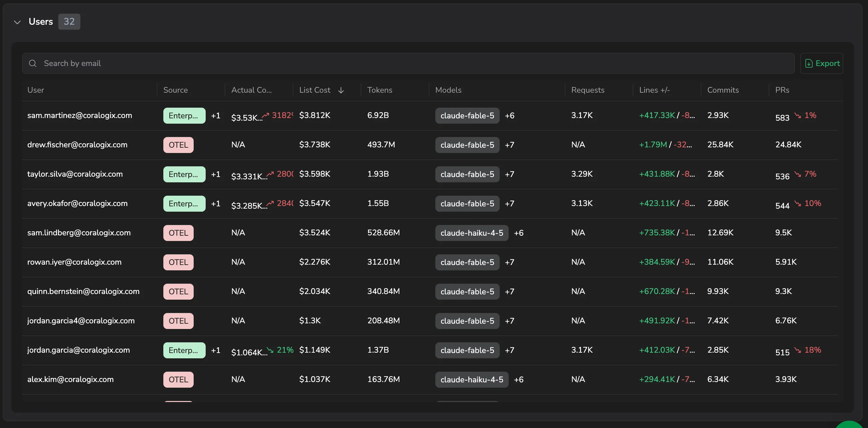Sort by the User column header
The image size is (868, 428).
click(36, 90)
